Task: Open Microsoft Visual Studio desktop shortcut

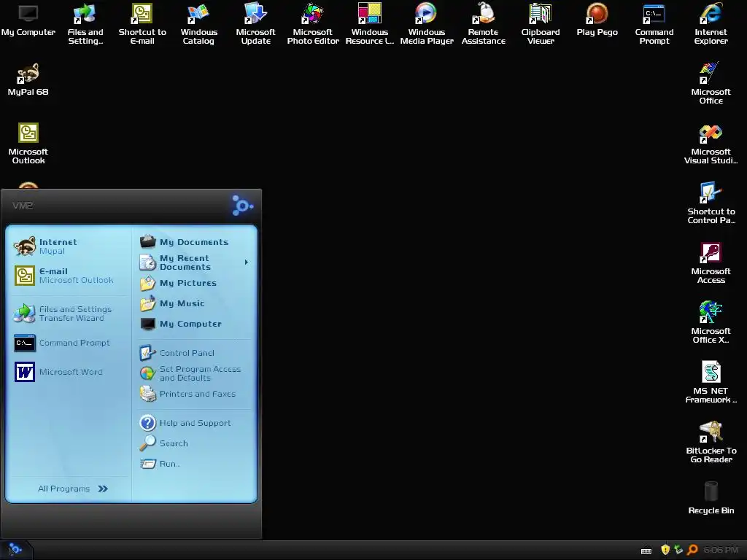Action: pos(711,144)
